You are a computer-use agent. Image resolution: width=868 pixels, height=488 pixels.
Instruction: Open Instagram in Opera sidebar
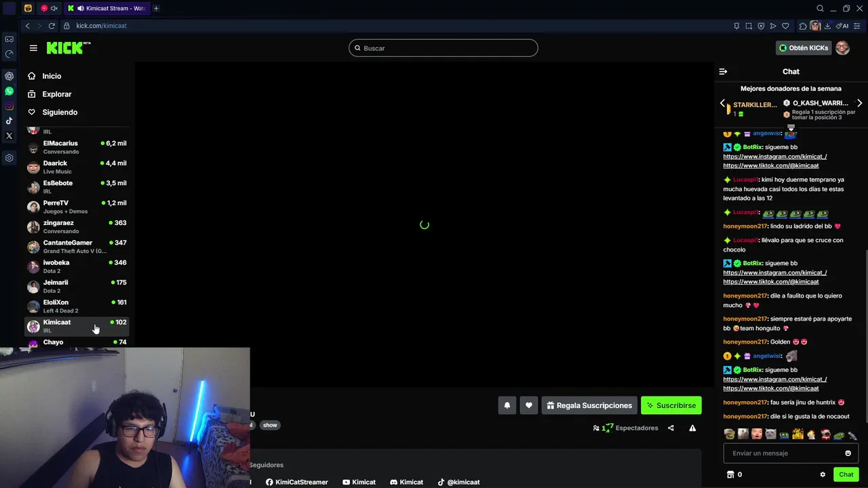pos(9,106)
